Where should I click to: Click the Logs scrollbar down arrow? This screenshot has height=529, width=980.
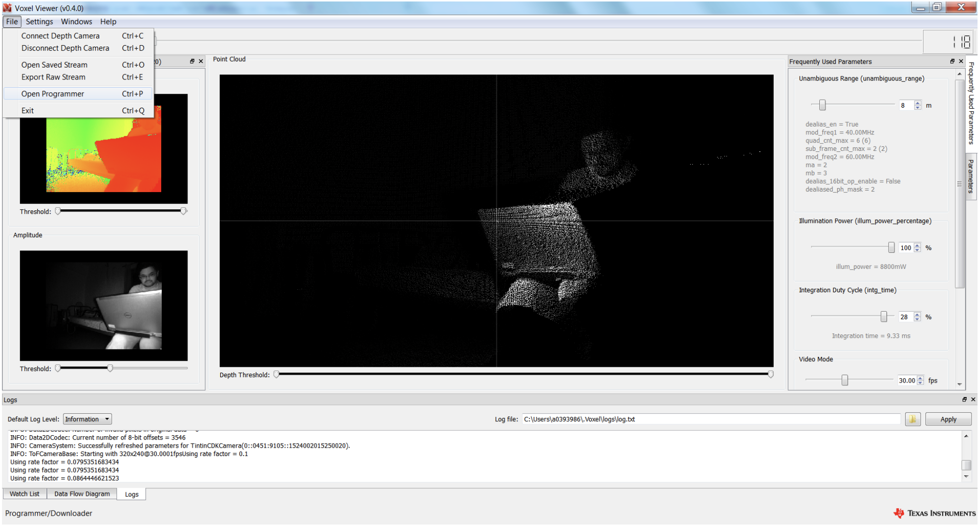[x=966, y=476]
